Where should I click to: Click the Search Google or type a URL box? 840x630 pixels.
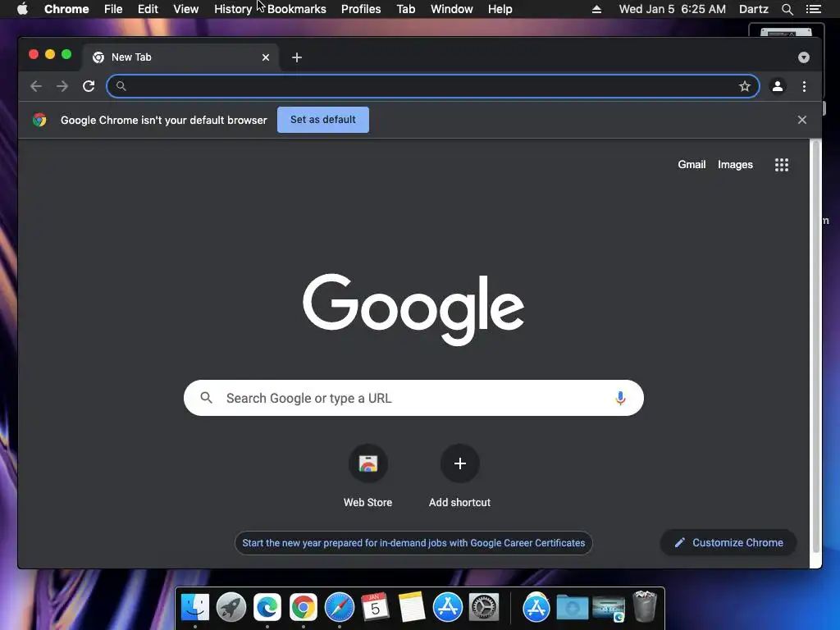413,398
